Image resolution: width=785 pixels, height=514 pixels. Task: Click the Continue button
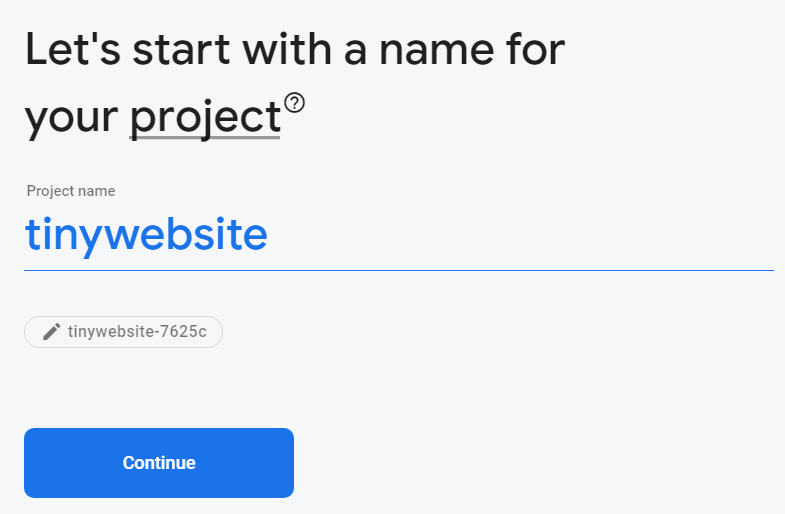[x=159, y=462]
